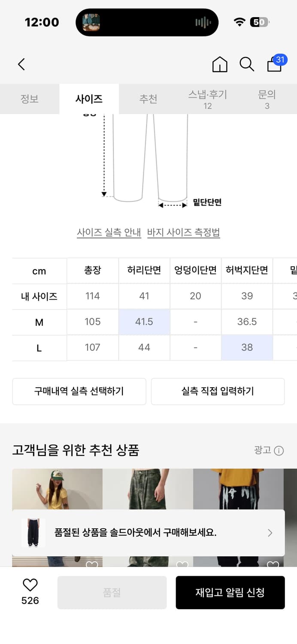
Task: Tap 재입고 알림 신청 button
Action: [230, 592]
